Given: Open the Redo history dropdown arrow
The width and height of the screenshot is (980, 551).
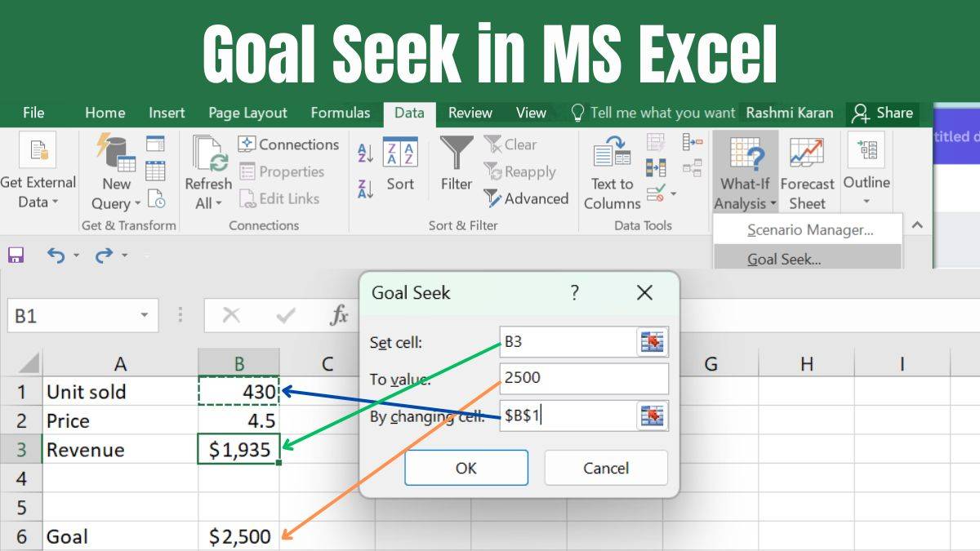Looking at the screenshot, I should pos(124,255).
